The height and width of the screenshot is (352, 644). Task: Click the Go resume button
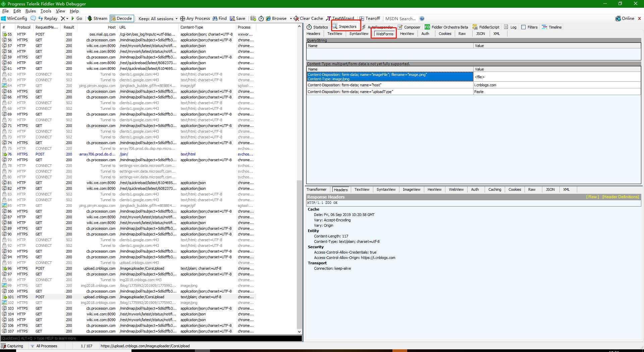pyautogui.click(x=76, y=18)
